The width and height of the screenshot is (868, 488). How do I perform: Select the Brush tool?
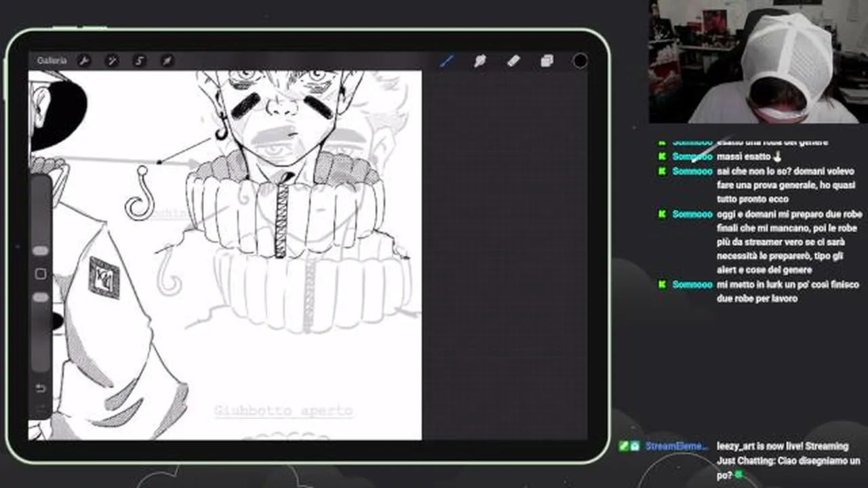click(x=446, y=61)
